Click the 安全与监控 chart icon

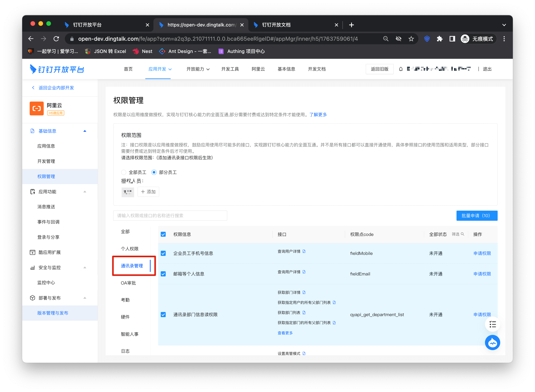[33, 267]
